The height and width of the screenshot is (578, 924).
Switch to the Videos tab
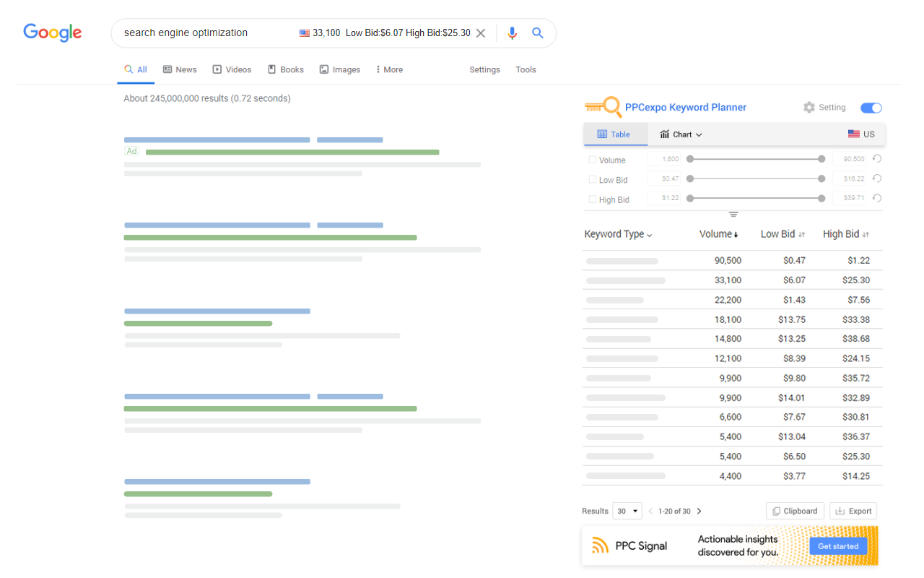(232, 69)
